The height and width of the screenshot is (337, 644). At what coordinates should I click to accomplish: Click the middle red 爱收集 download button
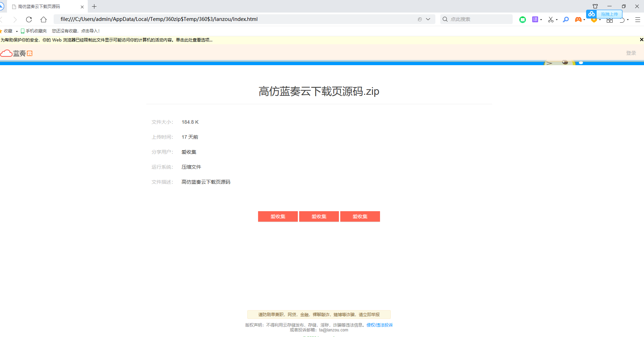pyautogui.click(x=319, y=216)
